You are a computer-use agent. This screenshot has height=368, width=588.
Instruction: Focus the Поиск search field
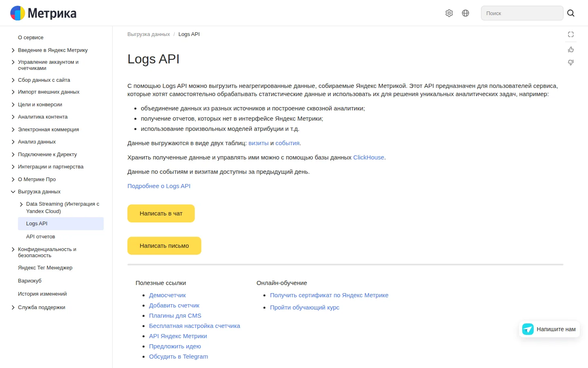point(522,13)
